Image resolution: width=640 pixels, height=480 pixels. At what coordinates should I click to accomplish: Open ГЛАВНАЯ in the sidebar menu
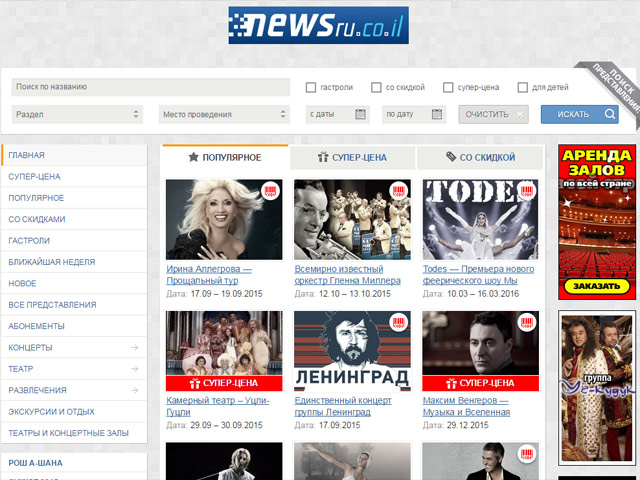click(74, 155)
